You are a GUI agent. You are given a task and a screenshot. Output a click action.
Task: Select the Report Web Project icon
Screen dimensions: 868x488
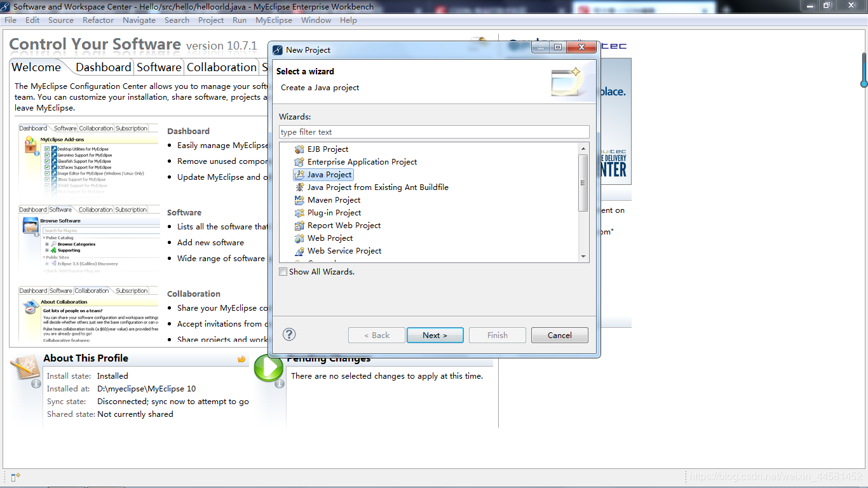[299, 226]
